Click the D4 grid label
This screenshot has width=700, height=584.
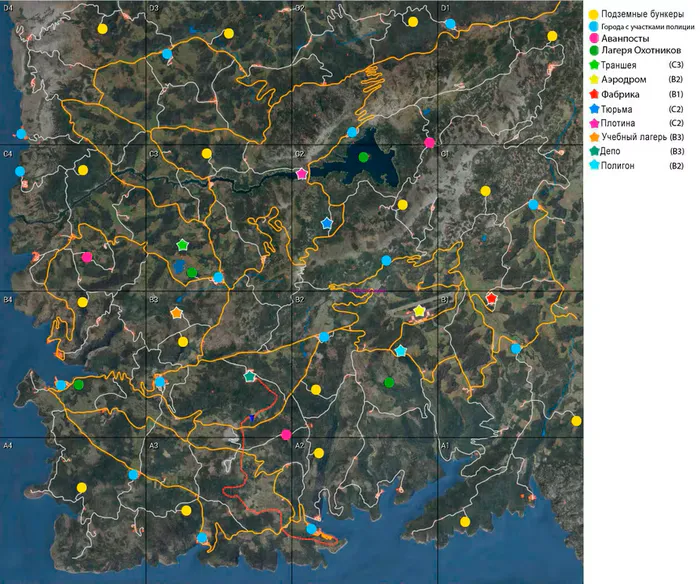click(x=8, y=8)
